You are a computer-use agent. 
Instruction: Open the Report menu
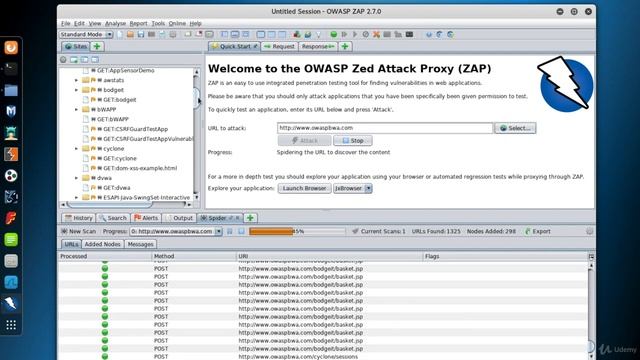[x=138, y=24]
